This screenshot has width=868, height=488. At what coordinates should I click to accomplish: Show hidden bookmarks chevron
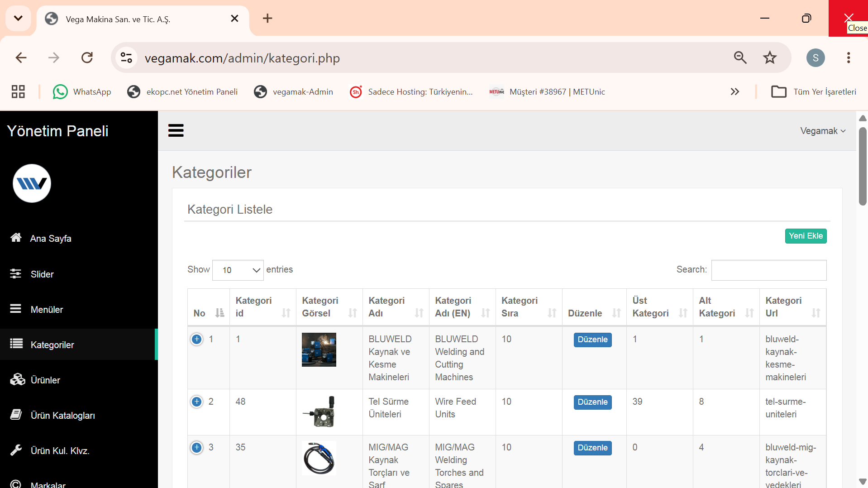[734, 92]
